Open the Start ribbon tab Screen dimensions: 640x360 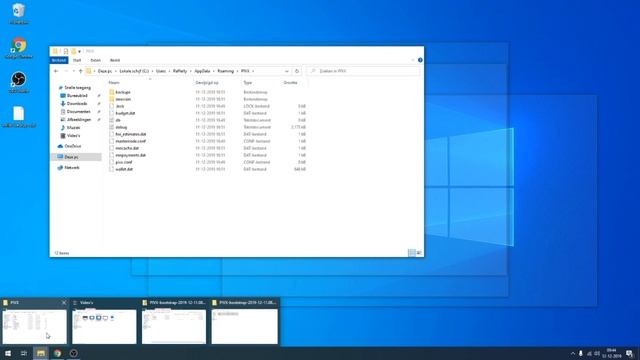(77, 60)
